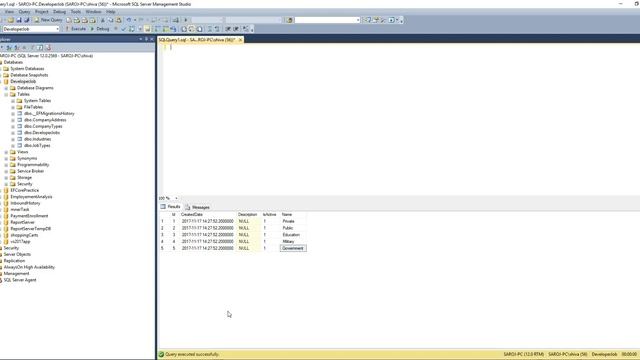640x360 pixels.
Task: Pin the Object Explorer panel
Action: coord(146,39)
